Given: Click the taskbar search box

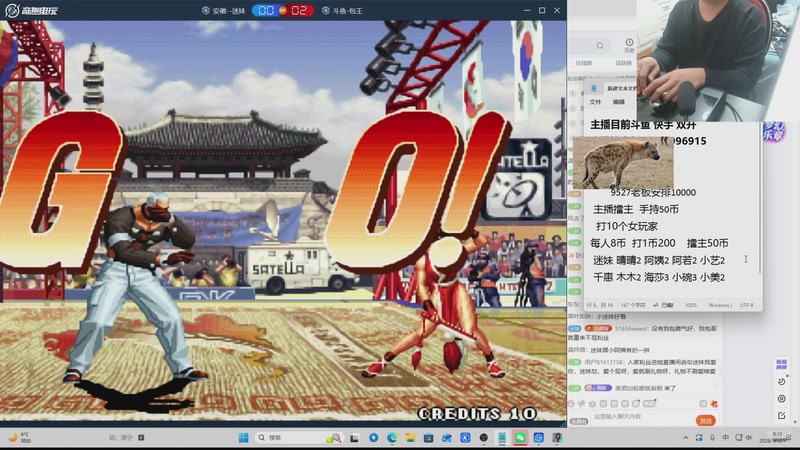Looking at the screenshot, I should [299, 438].
